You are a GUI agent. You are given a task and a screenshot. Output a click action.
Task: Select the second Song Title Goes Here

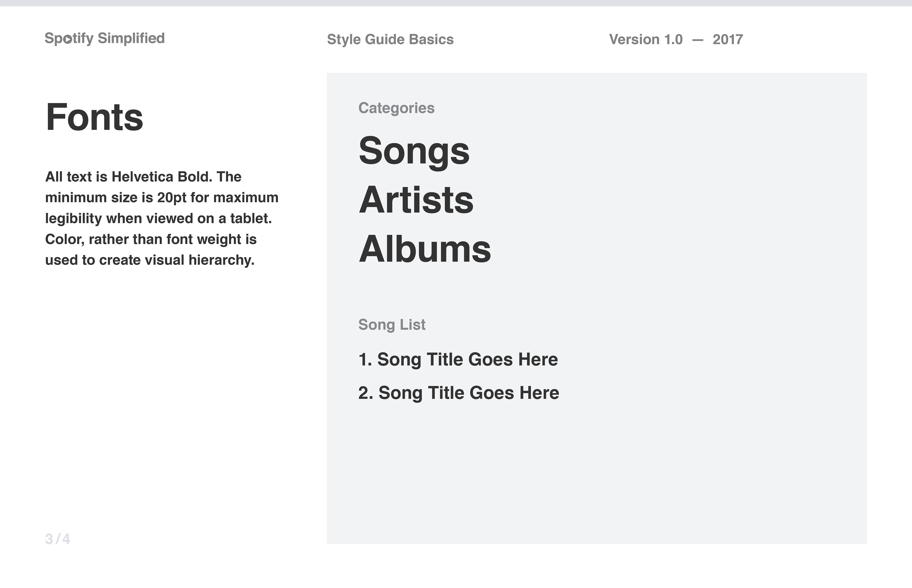click(x=459, y=393)
